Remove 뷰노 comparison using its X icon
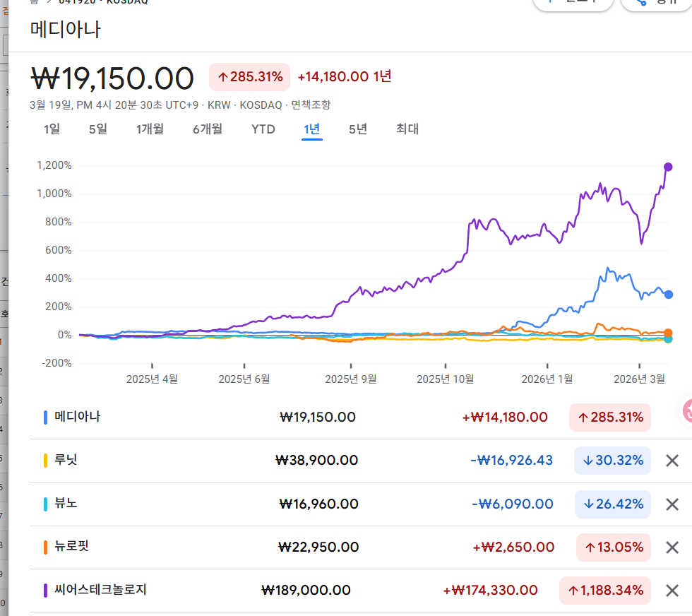 [672, 504]
